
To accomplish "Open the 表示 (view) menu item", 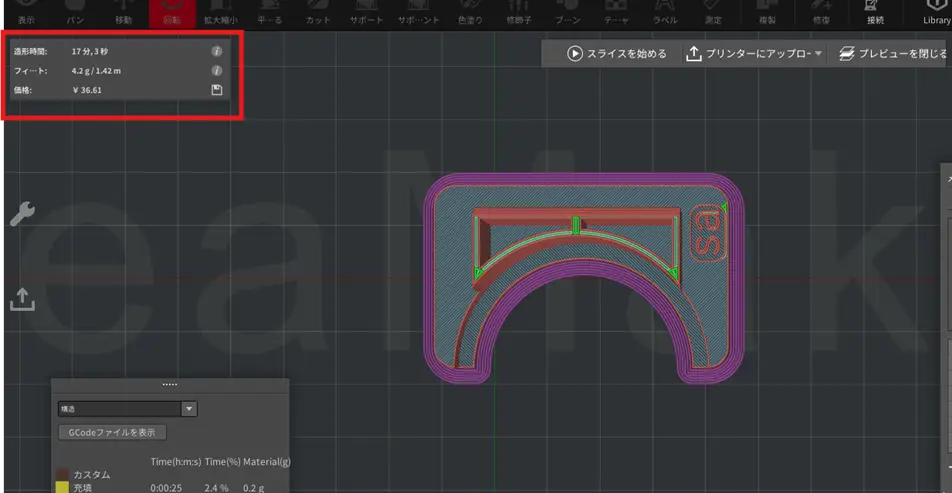I will (26, 12).
